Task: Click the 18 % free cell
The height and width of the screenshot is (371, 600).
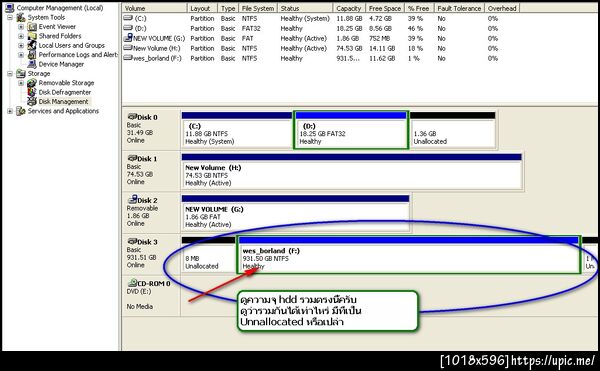Action: coord(415,48)
